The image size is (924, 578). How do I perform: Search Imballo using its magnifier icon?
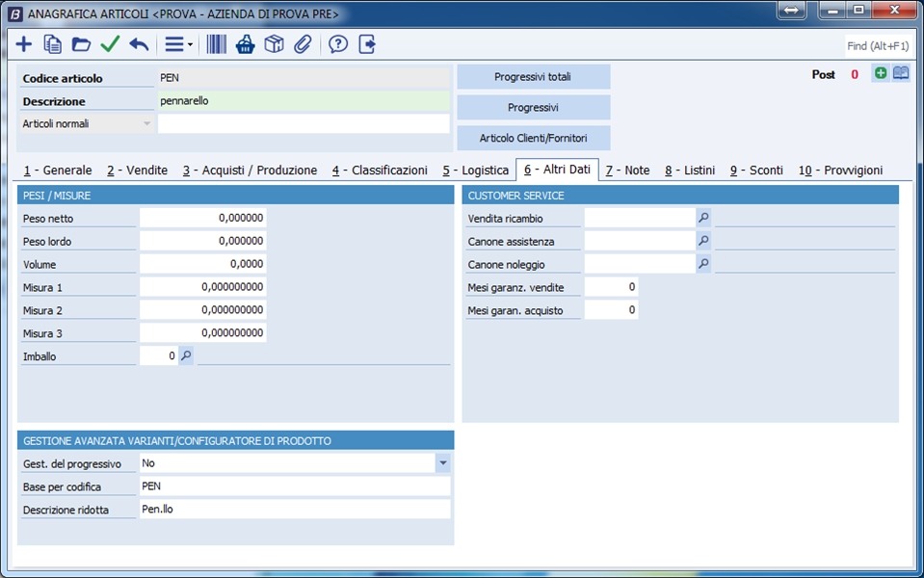tap(187, 355)
